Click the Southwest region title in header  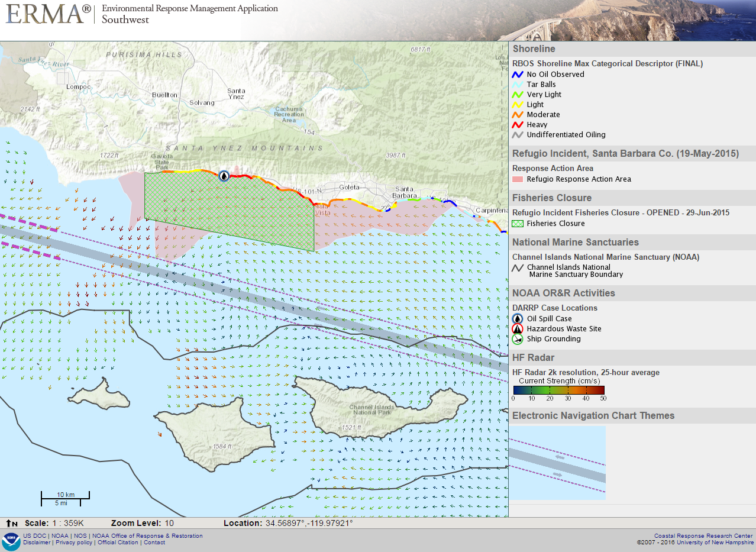pyautogui.click(x=125, y=20)
